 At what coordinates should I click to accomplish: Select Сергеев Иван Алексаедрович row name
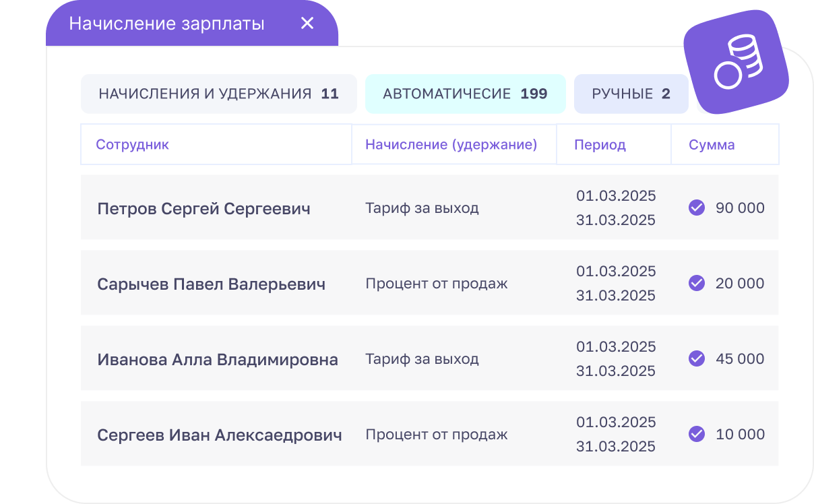pyautogui.click(x=219, y=435)
